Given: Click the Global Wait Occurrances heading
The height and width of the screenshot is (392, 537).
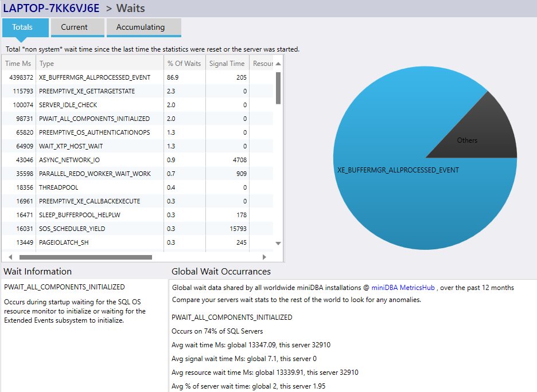Looking at the screenshot, I should [x=221, y=272].
